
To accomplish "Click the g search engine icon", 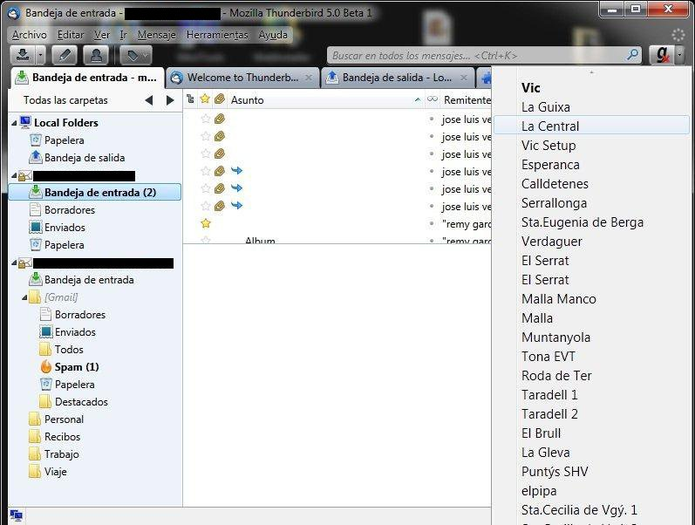I will click(x=662, y=55).
